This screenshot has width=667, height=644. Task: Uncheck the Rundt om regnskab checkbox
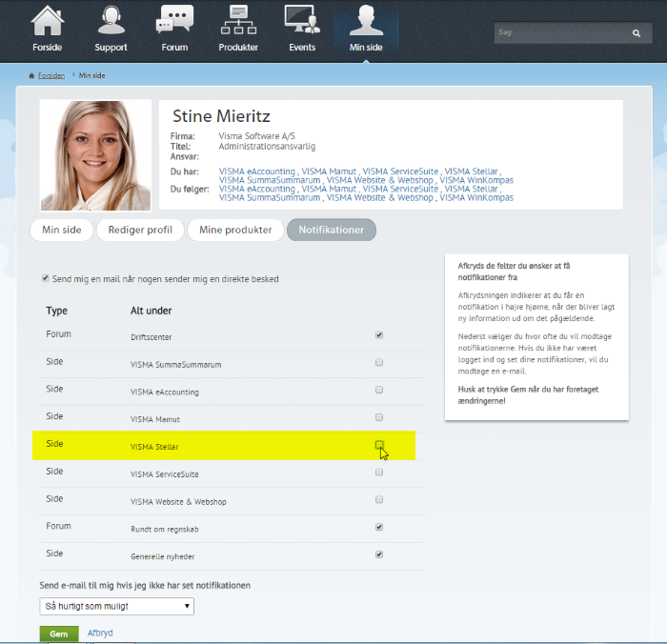click(x=379, y=527)
